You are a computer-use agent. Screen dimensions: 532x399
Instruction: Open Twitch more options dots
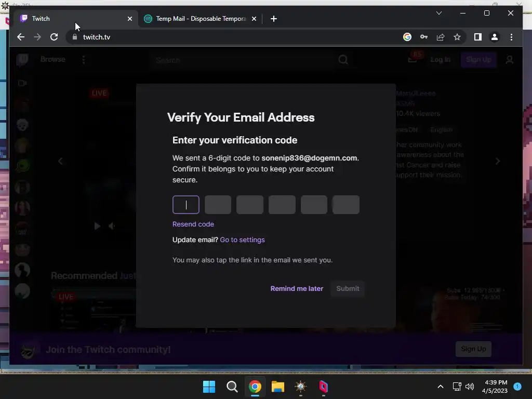pyautogui.click(x=84, y=60)
